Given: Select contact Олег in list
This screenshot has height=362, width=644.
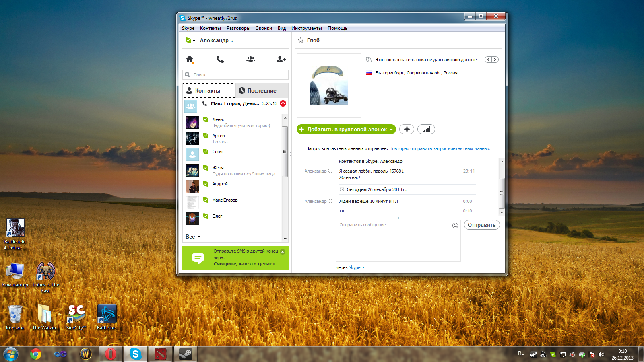Looking at the screenshot, I should click(233, 219).
